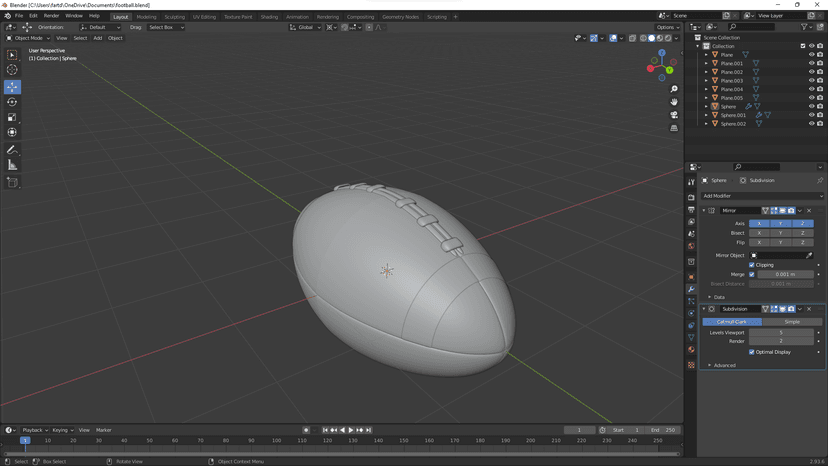Select the Cursor tool

[x=12, y=70]
